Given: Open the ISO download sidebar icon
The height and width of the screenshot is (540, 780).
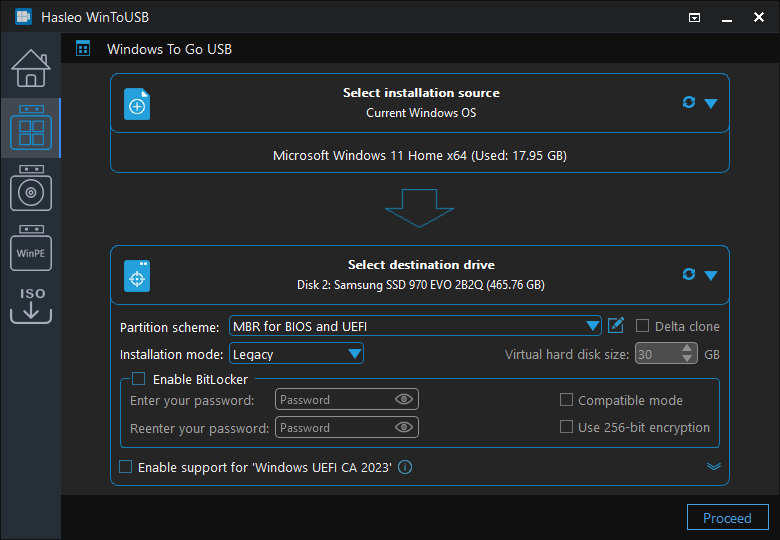Looking at the screenshot, I should point(31,305).
